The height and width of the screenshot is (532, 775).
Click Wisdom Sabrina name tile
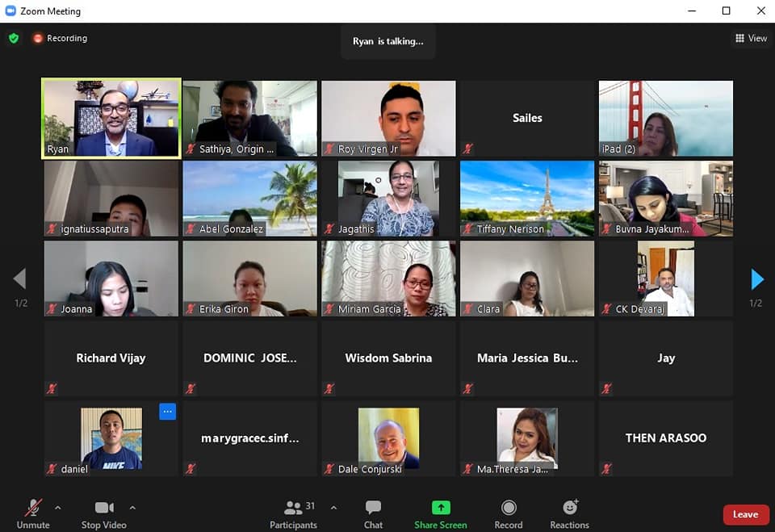coord(388,358)
